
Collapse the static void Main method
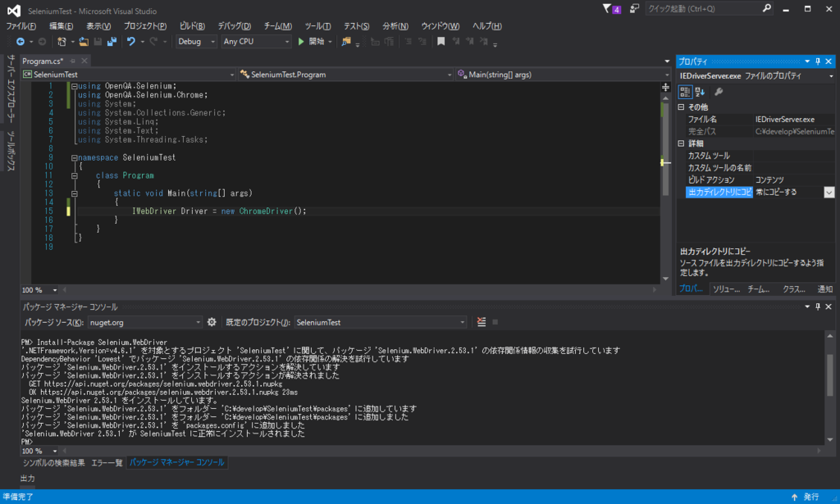click(x=75, y=193)
